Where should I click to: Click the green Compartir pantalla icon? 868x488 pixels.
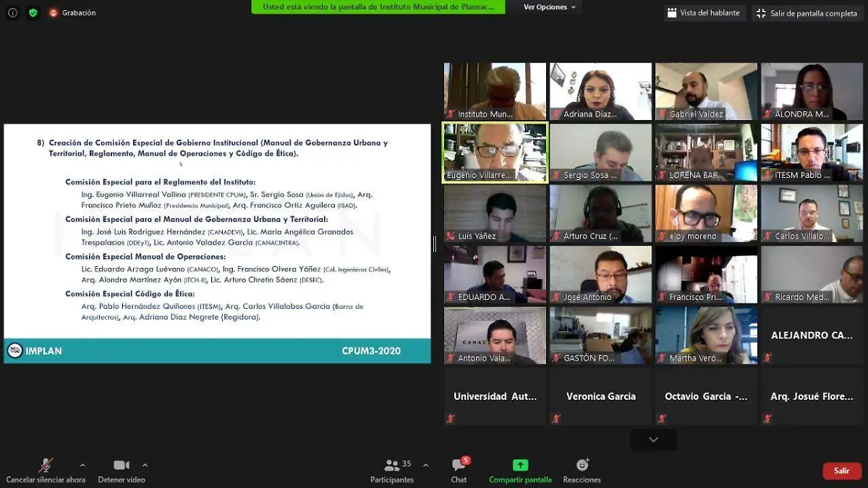[520, 465]
